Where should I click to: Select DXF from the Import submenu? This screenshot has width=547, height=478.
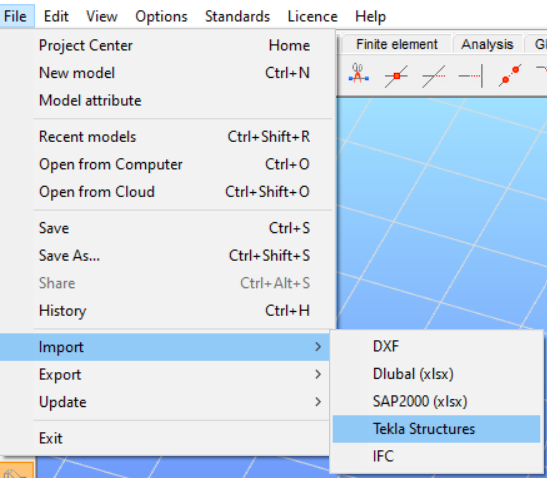coord(436,346)
